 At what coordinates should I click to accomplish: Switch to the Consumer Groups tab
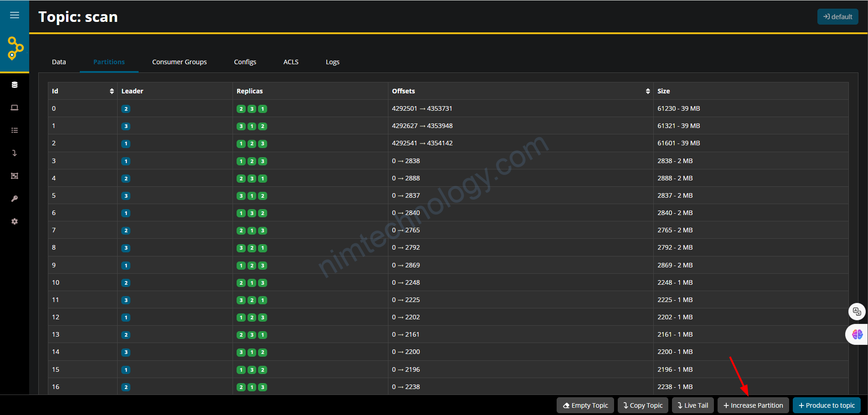tap(179, 62)
